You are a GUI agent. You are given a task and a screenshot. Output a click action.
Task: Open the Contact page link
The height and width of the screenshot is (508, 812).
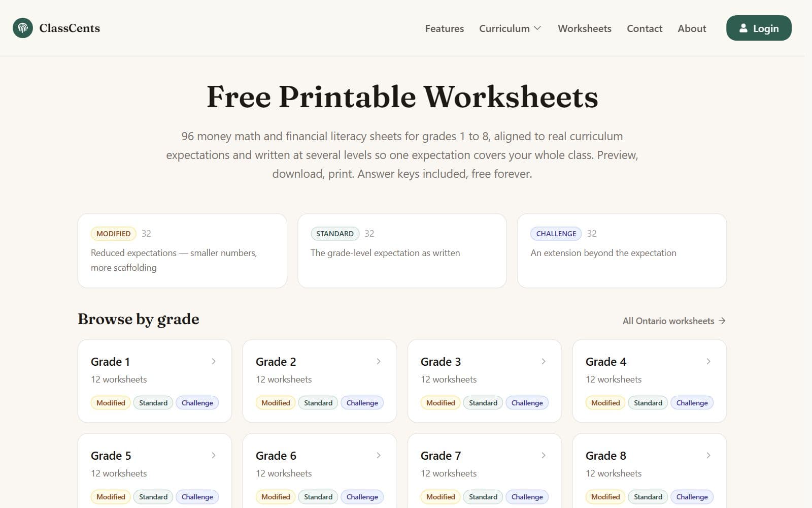tap(645, 28)
